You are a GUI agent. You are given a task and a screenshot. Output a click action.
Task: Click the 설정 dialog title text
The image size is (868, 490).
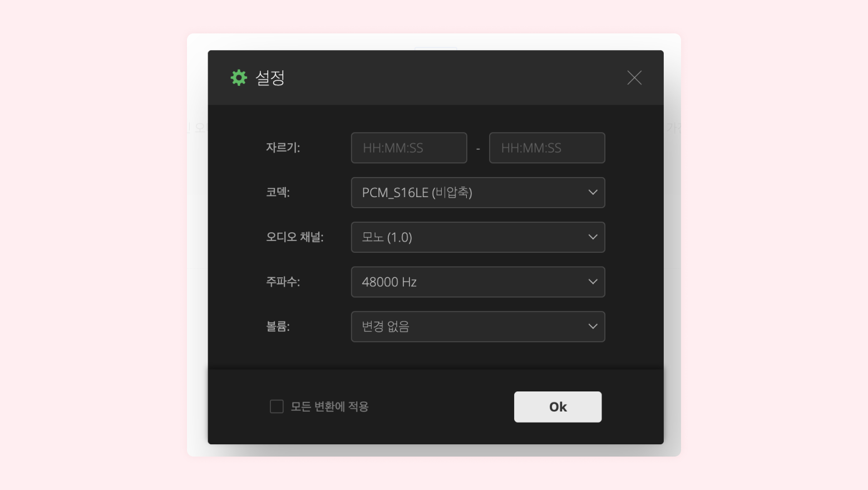pos(270,78)
